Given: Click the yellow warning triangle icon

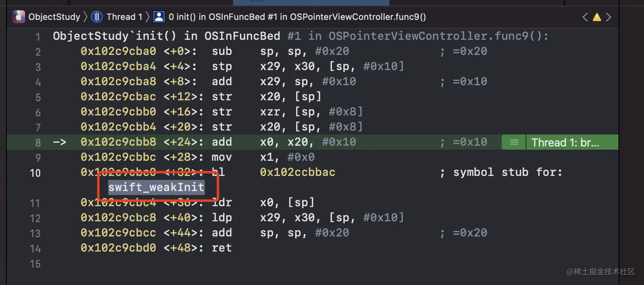Looking at the screenshot, I should 597,17.
